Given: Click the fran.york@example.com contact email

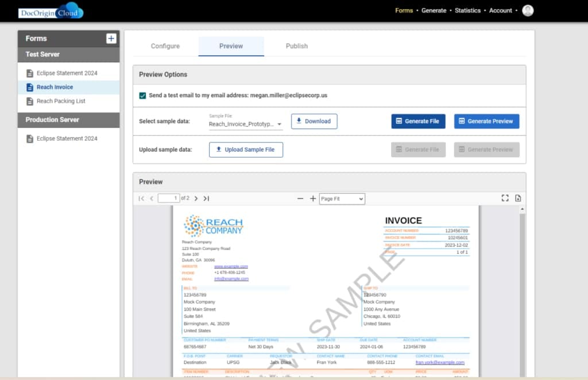Looking at the screenshot, I should (440, 362).
